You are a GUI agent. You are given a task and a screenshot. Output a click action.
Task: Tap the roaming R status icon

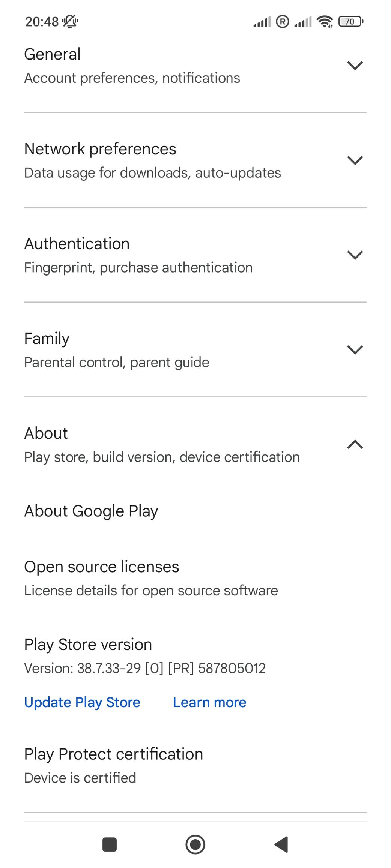283,22
